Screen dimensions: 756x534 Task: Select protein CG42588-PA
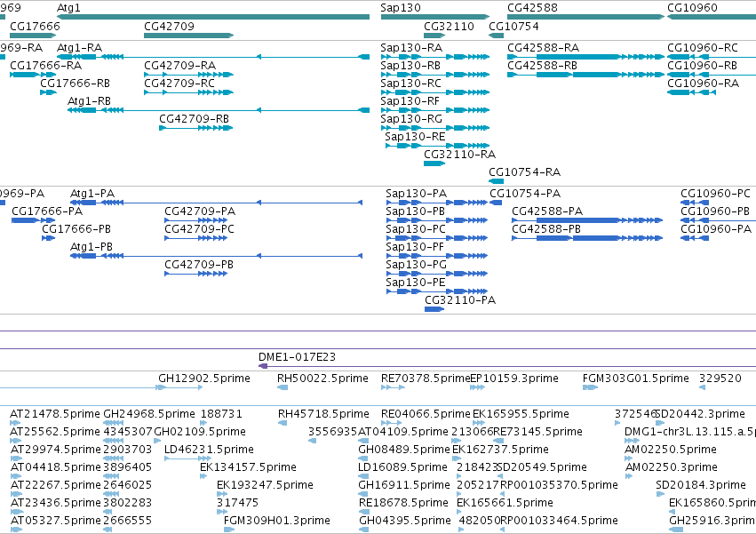pyautogui.click(x=587, y=220)
